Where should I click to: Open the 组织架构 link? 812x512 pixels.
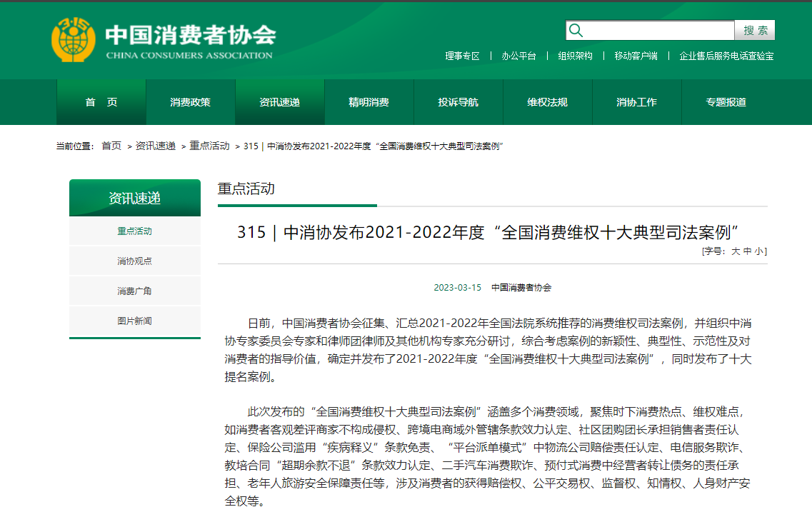coord(576,56)
